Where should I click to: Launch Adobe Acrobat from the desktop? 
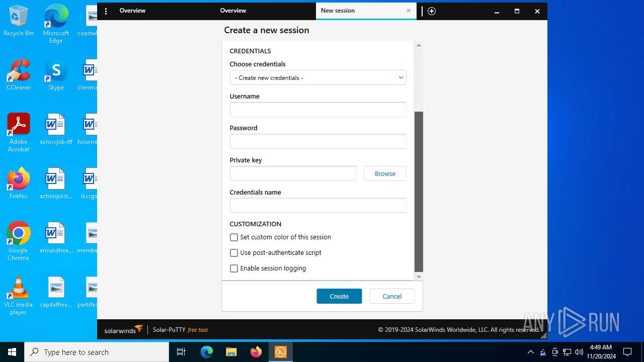point(19,133)
